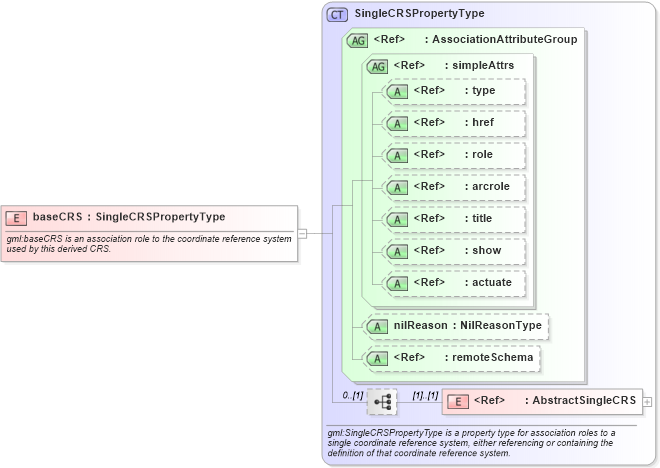660x468 pixels.
Task: Select nilReason : NilReasonType text
Action: click(468, 325)
